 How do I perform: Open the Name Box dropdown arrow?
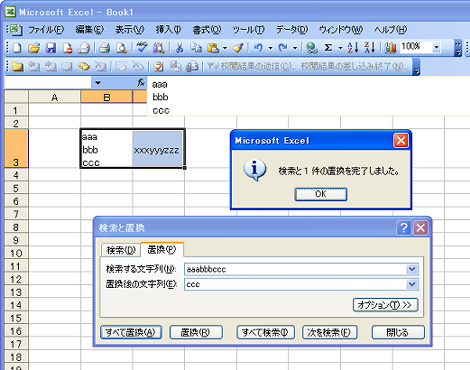98,83
